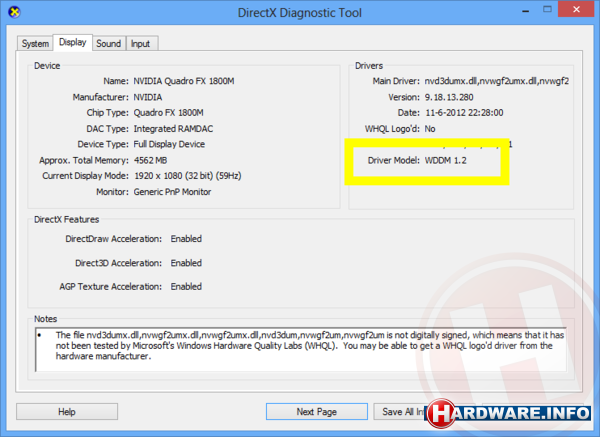
Task: Click AGP Texture Acceleration Enabled status
Action: [186, 287]
